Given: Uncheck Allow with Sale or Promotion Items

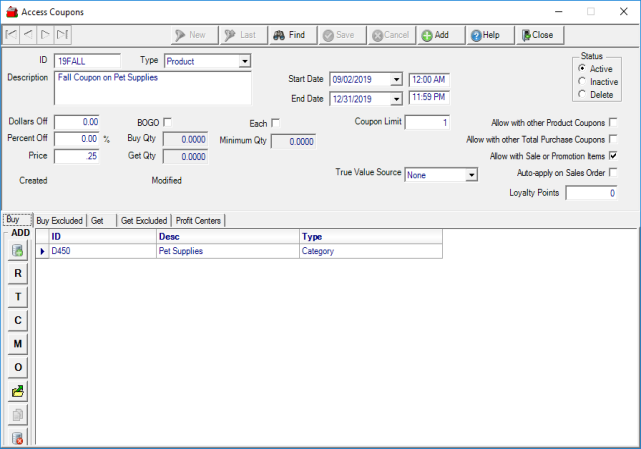Looking at the screenshot, I should click(613, 156).
